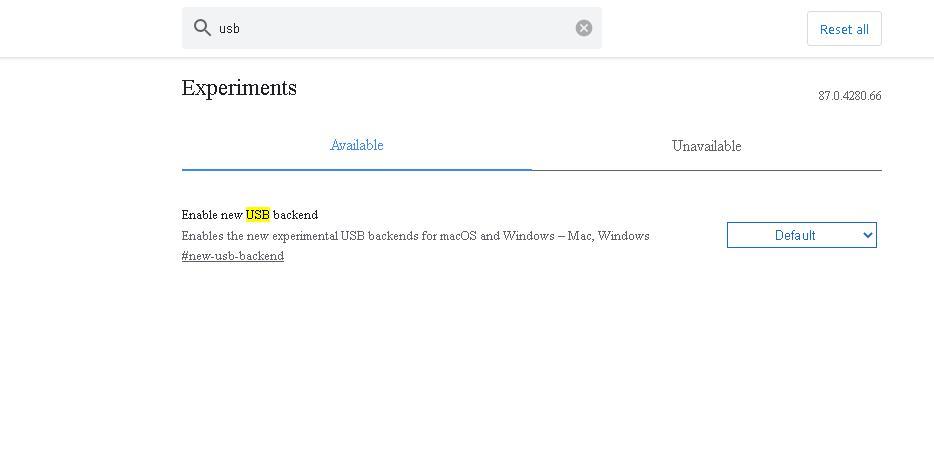Click the Mac, Windows platform text
The width and height of the screenshot is (934, 454).
click(608, 235)
